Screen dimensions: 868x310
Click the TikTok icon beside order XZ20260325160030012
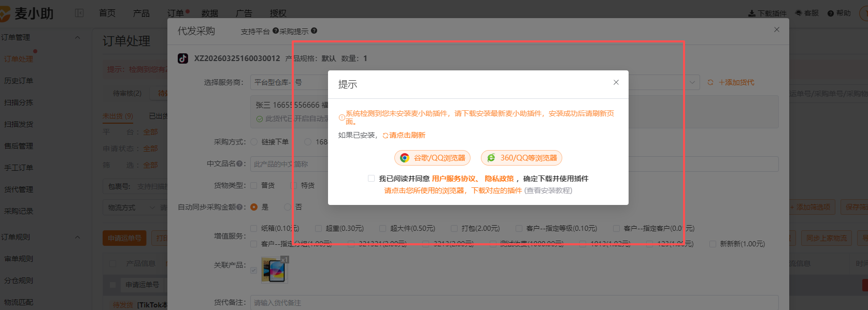pos(183,58)
